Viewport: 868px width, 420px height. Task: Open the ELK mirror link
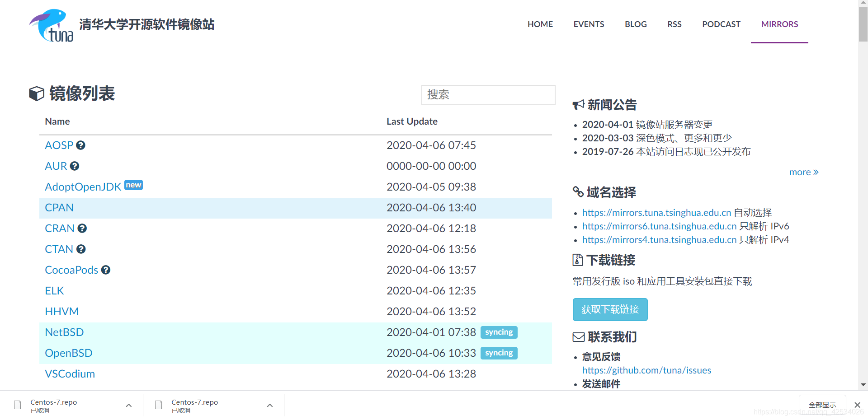(54, 291)
